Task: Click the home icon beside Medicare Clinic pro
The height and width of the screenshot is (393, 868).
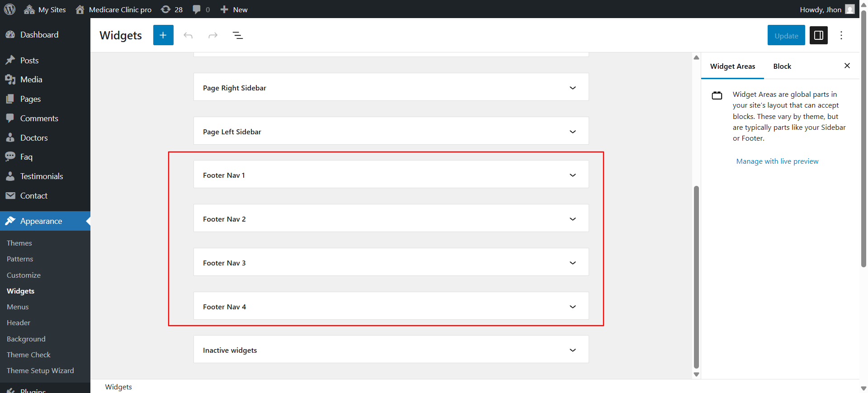Action: (80, 9)
